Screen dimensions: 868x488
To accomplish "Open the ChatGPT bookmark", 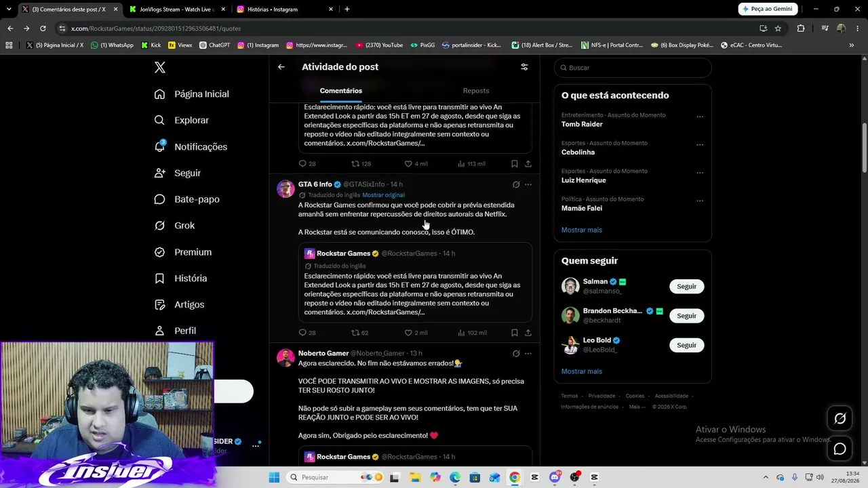I will pyautogui.click(x=214, y=45).
